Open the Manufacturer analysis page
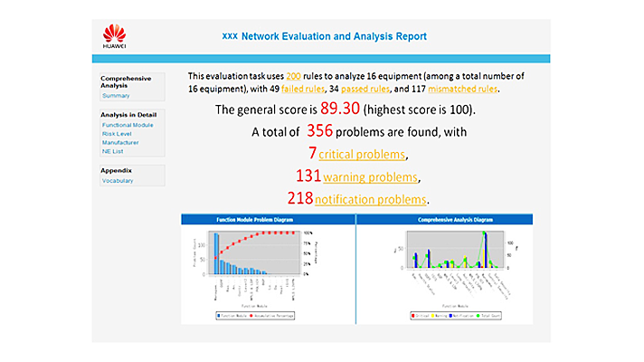This screenshot has width=644, height=362. [121, 142]
